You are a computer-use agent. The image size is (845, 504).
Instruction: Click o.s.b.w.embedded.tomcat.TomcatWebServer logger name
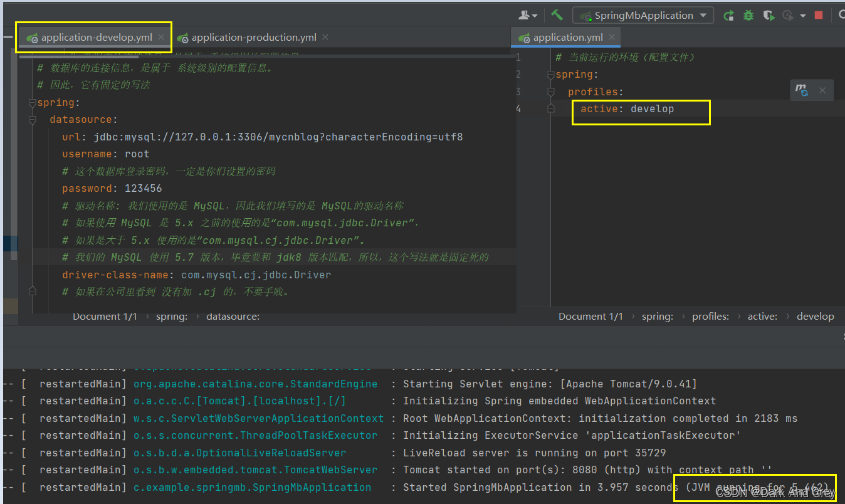256,470
